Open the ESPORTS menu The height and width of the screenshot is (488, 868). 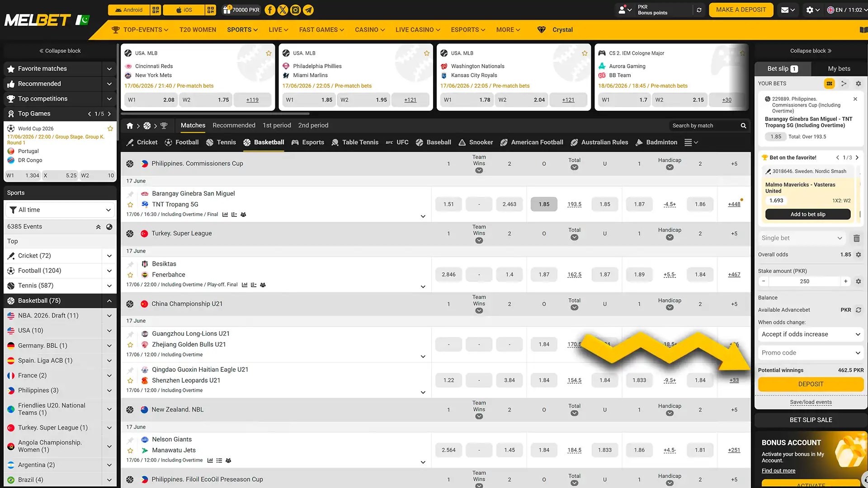coord(468,30)
